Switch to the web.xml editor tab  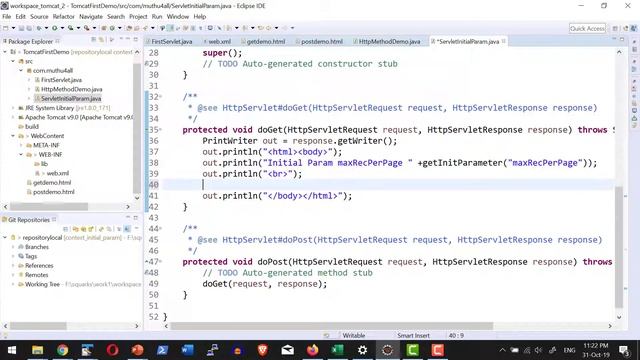click(x=220, y=42)
